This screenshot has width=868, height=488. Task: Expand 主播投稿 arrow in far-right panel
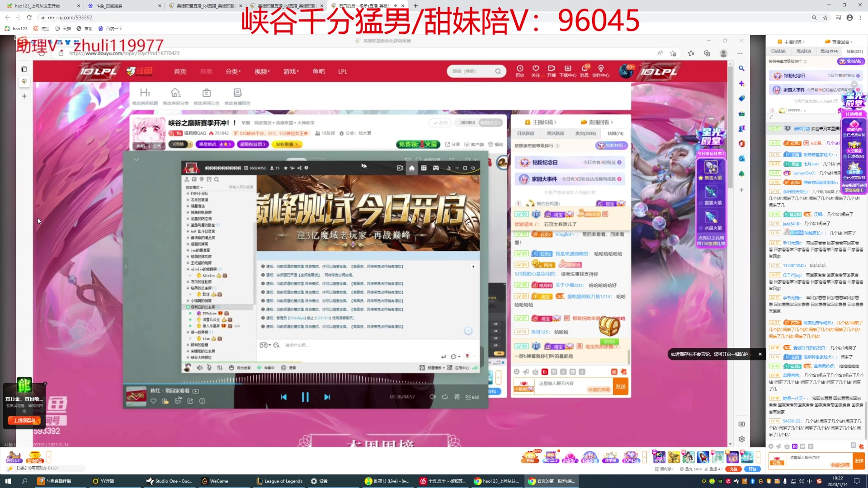click(803, 42)
